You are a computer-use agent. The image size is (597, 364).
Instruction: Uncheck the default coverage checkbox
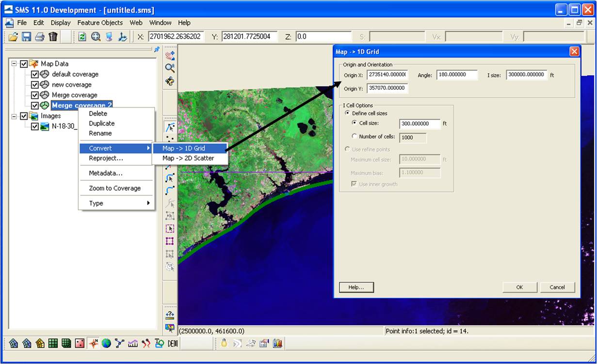(34, 74)
